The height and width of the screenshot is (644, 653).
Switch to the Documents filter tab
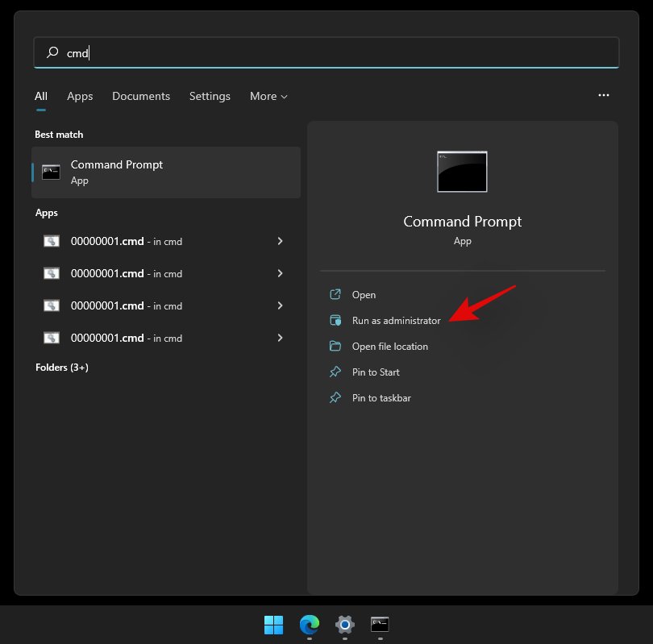[x=141, y=96]
